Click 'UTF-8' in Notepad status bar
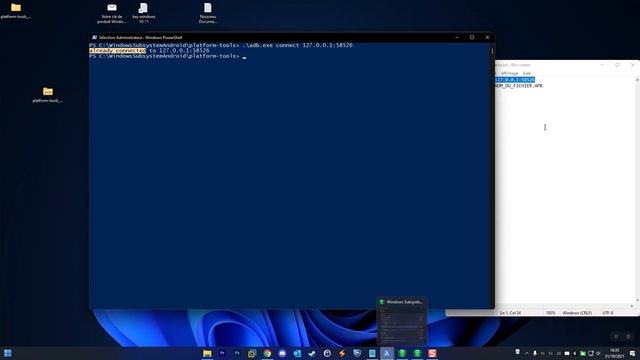This screenshot has height=360, width=640. coord(608,313)
